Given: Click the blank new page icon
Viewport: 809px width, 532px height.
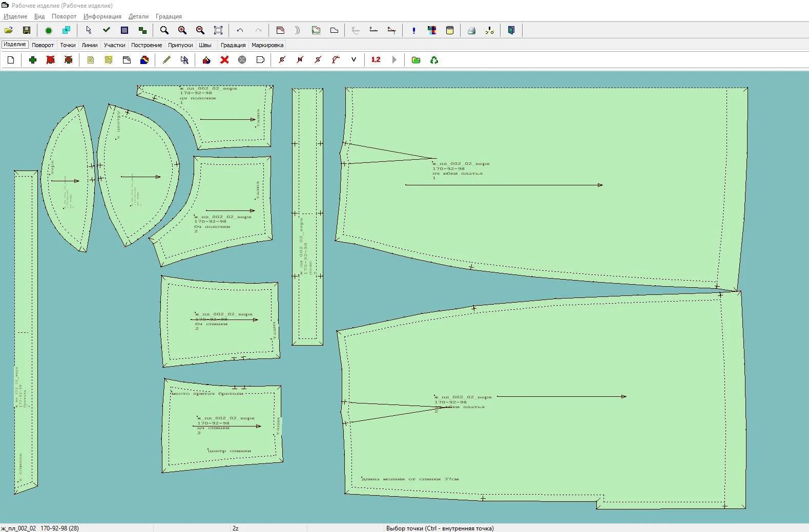Looking at the screenshot, I should click(x=11, y=60).
